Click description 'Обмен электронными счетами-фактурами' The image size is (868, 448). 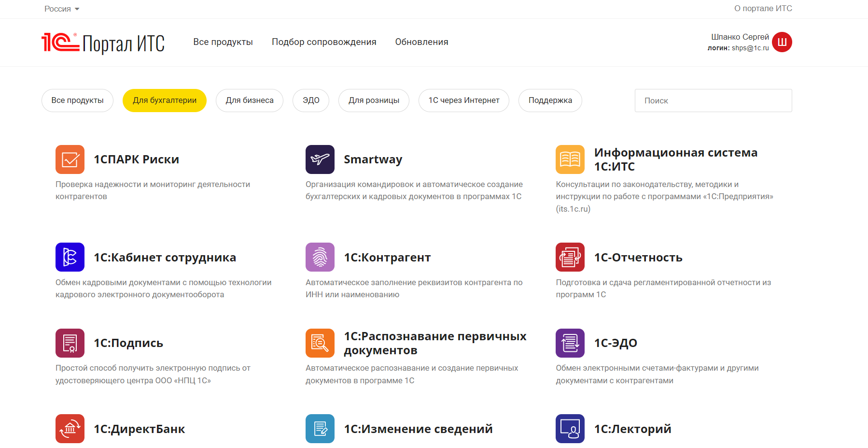[x=657, y=375]
